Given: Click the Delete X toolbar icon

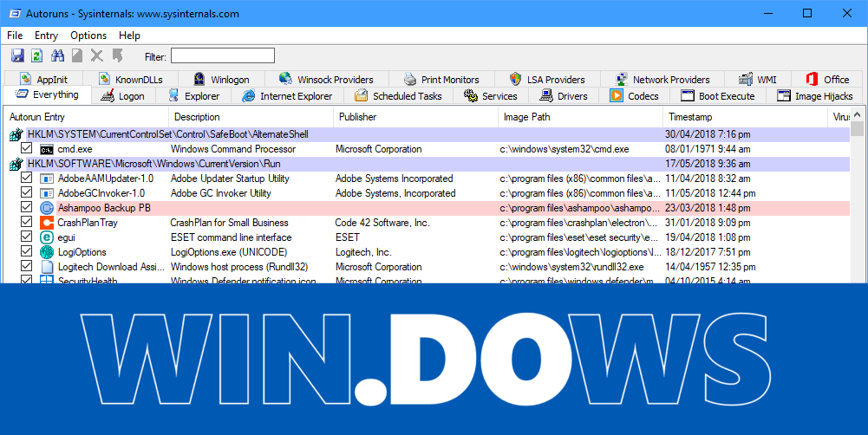Looking at the screenshot, I should click(97, 55).
